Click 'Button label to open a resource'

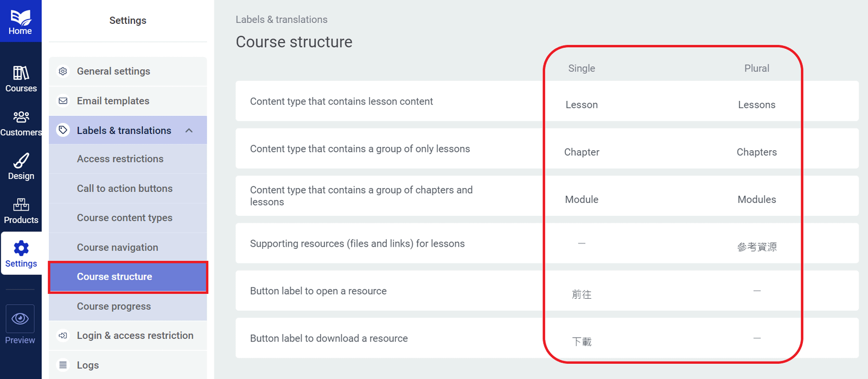318,291
